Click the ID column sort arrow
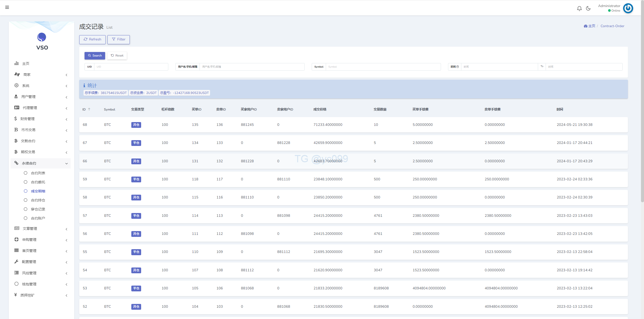This screenshot has width=644, height=319. 89,109
